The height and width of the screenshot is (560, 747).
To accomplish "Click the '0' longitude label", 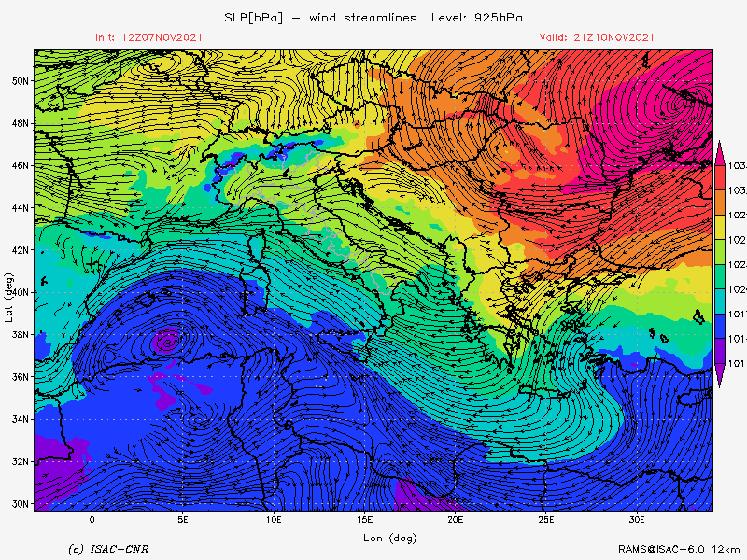I will pyautogui.click(x=92, y=520).
